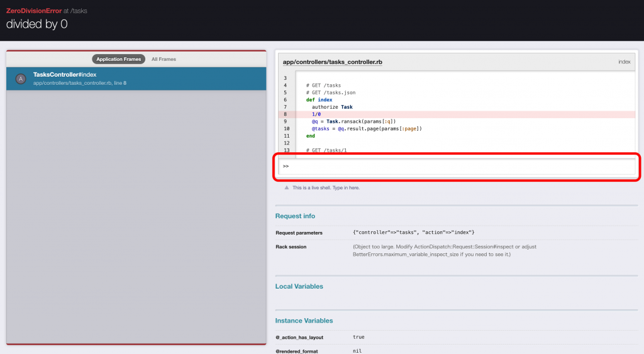Viewport: 644px width, 354px height.
Task: Click the highlighted 1/0 code line
Action: [457, 114]
